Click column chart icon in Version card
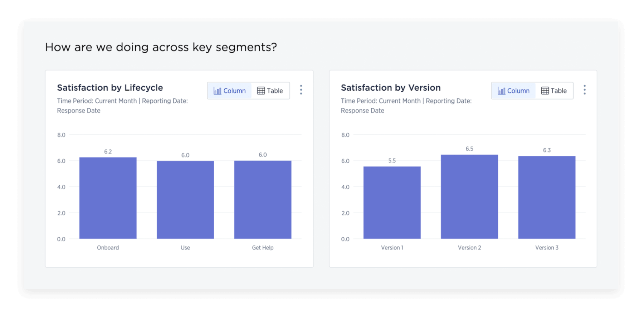 tap(501, 91)
